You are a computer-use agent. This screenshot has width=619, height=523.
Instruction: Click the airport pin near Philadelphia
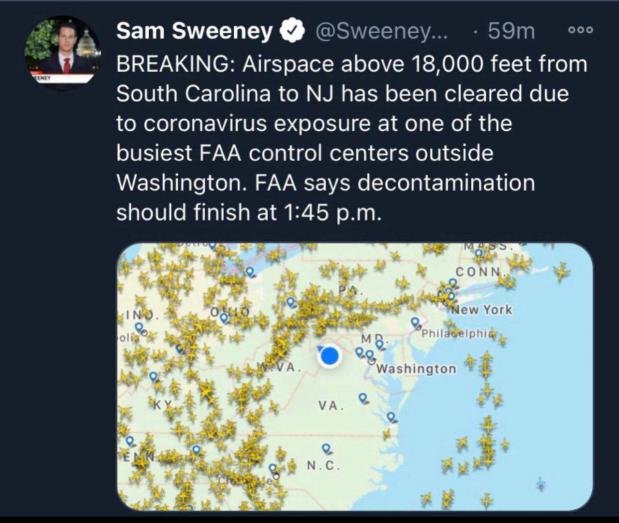[416, 323]
